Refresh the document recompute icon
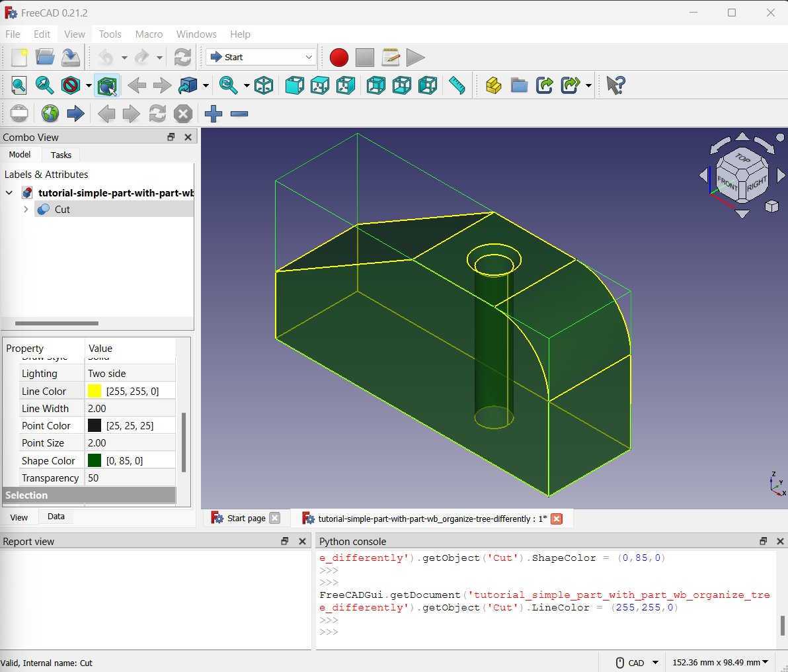Screen dimensions: 788x672 tap(182, 58)
